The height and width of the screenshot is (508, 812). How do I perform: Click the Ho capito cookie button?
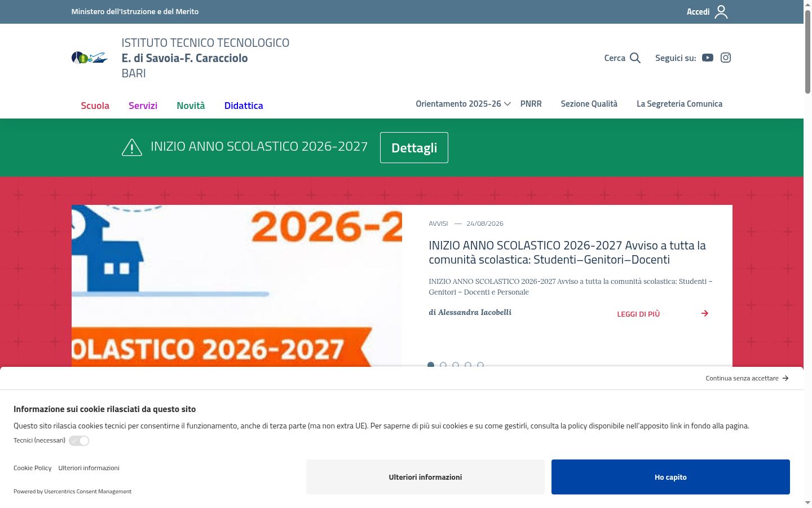click(670, 477)
